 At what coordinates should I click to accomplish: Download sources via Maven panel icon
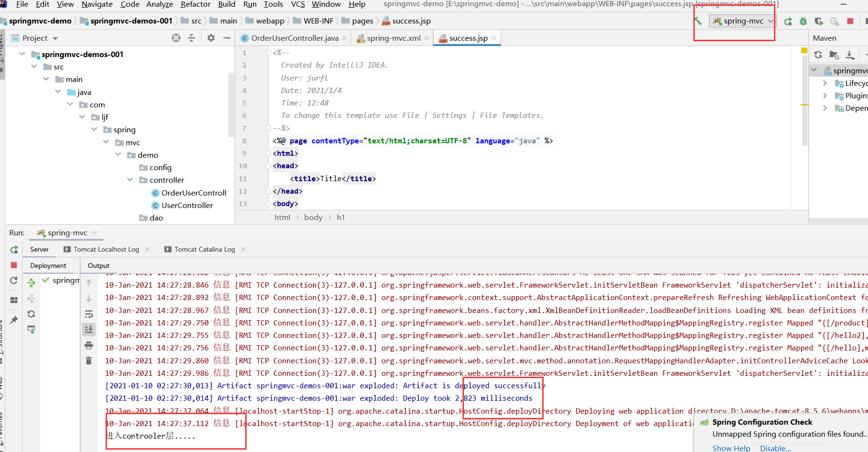850,55
